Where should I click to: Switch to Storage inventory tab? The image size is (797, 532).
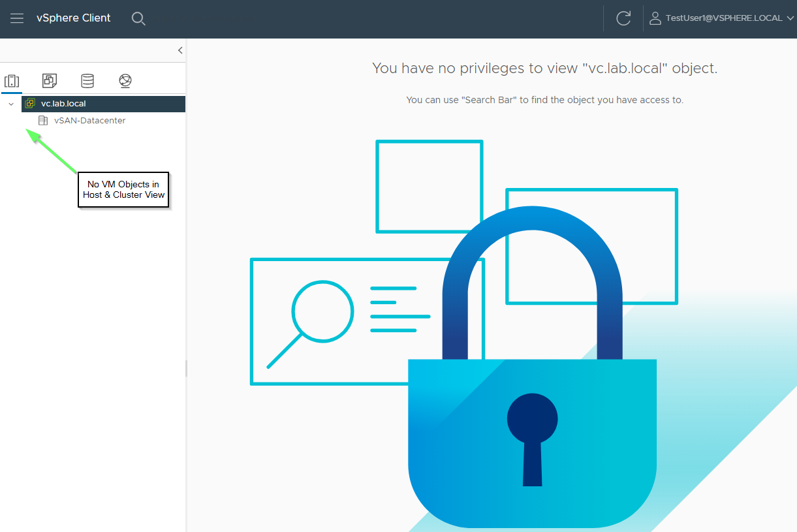point(87,81)
